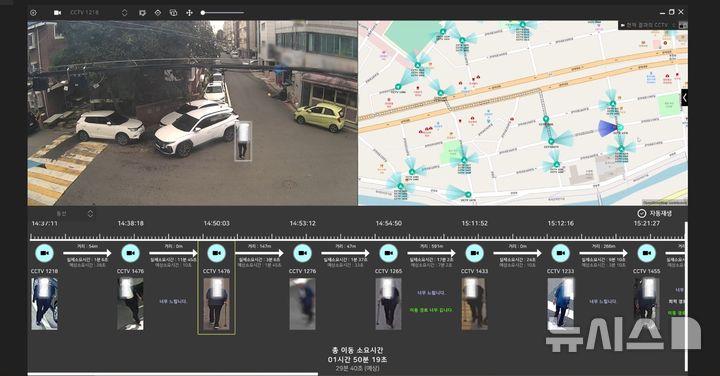Image resolution: width=720 pixels, height=376 pixels.
Task: Open the CCTV 1218 camera selector arrows
Action: 124,13
